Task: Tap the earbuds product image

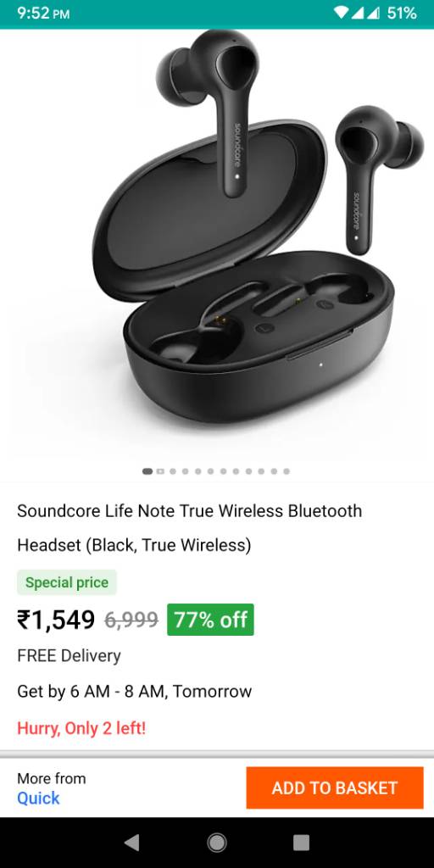Action: [x=217, y=243]
